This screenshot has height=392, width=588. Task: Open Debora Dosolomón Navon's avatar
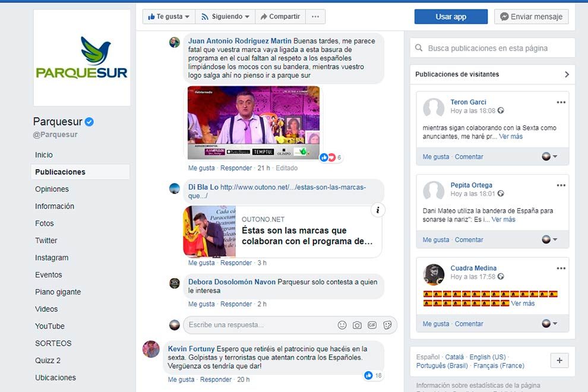click(x=175, y=283)
